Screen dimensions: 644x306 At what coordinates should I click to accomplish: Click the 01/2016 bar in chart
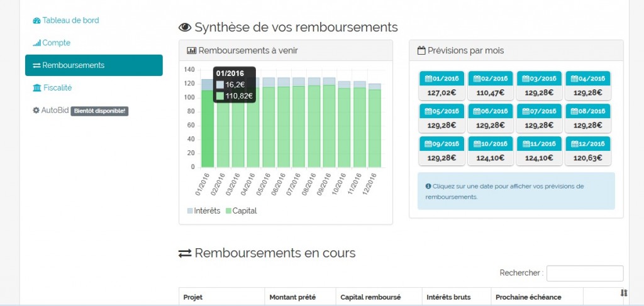(x=208, y=129)
